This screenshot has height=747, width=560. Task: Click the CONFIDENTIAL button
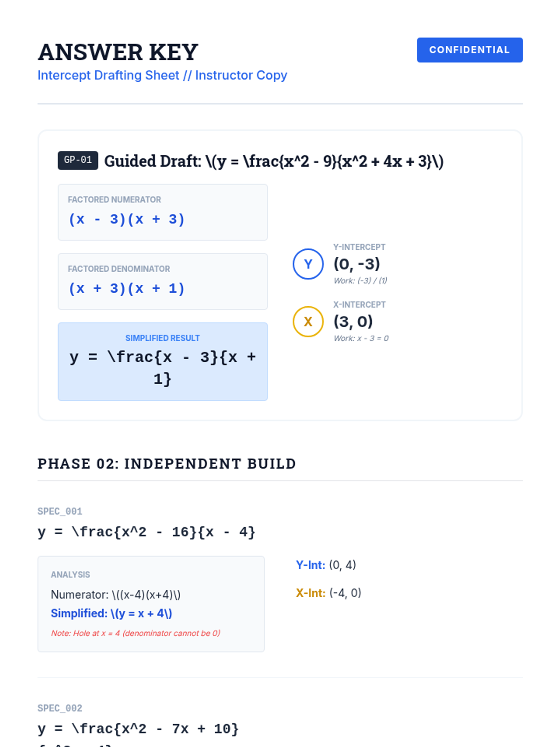click(469, 50)
